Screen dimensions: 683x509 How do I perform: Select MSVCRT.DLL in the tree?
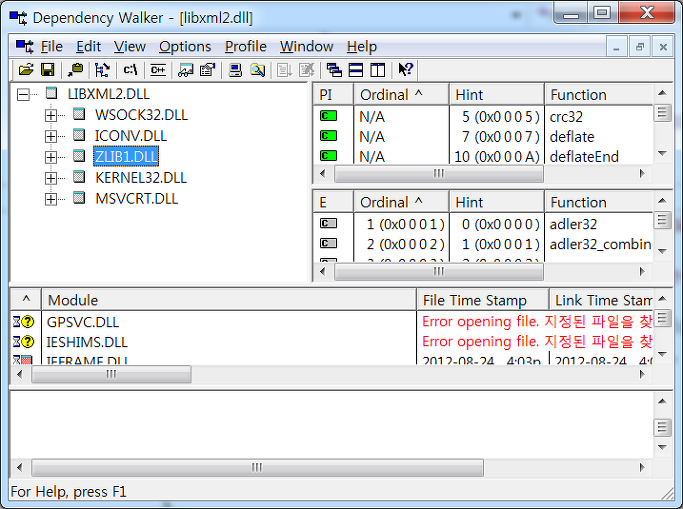pyautogui.click(x=136, y=199)
